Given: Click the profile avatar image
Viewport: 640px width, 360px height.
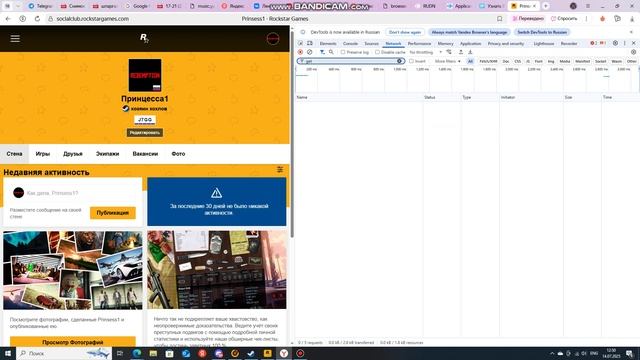Looking at the screenshot, I should click(145, 75).
